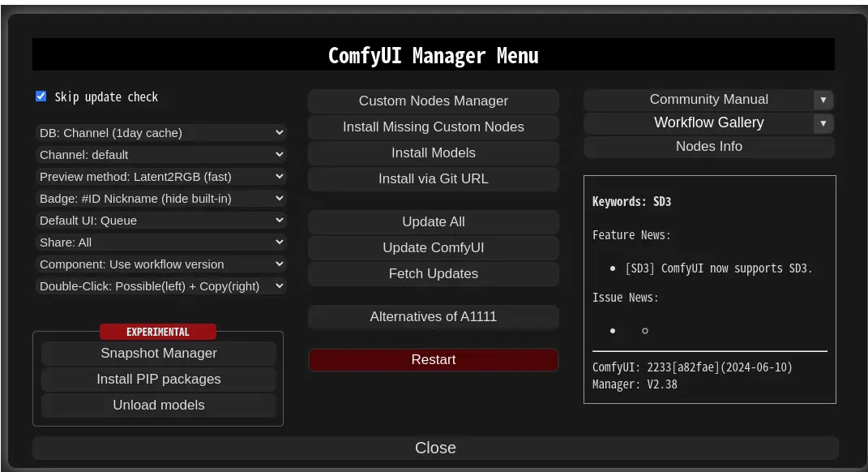This screenshot has height=472, width=868.
Task: Open the Community Manual
Action: 699,100
